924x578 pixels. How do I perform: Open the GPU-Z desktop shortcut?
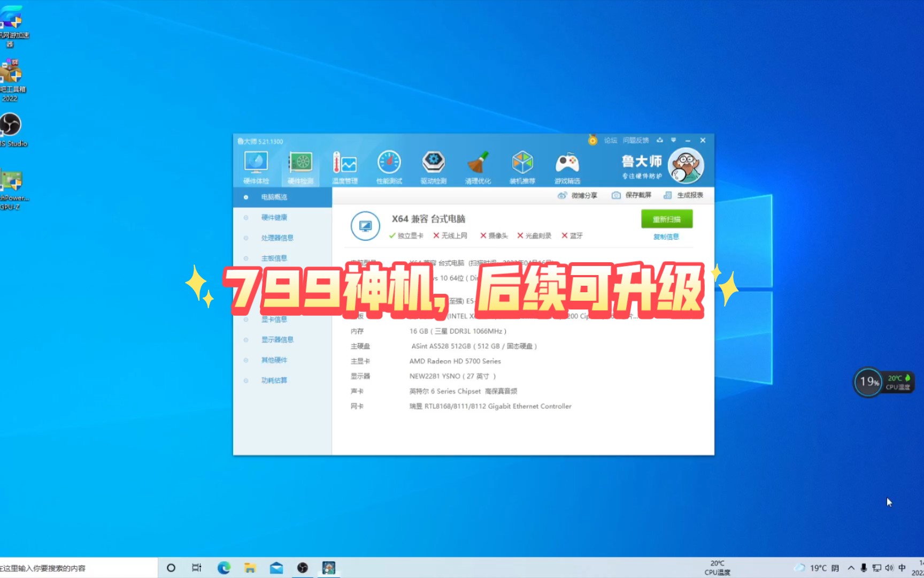click(x=13, y=189)
